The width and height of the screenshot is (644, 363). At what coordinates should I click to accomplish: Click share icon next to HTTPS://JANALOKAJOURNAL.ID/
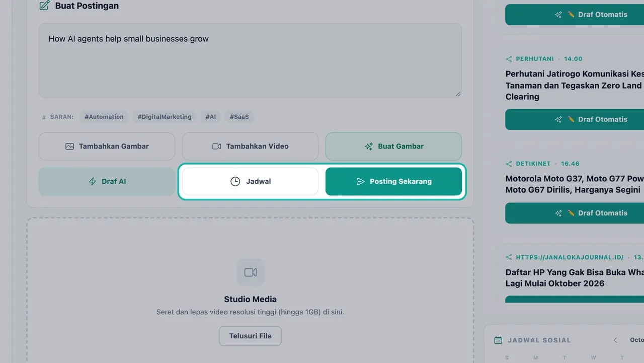(509, 257)
